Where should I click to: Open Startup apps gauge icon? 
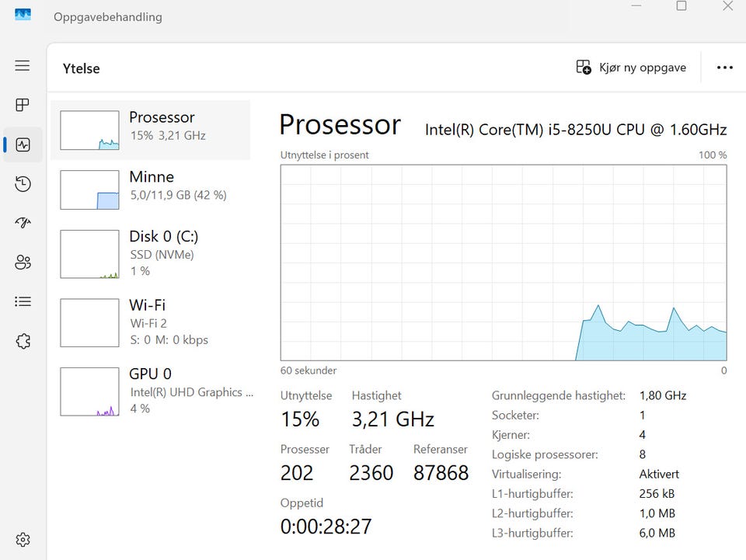pos(23,223)
